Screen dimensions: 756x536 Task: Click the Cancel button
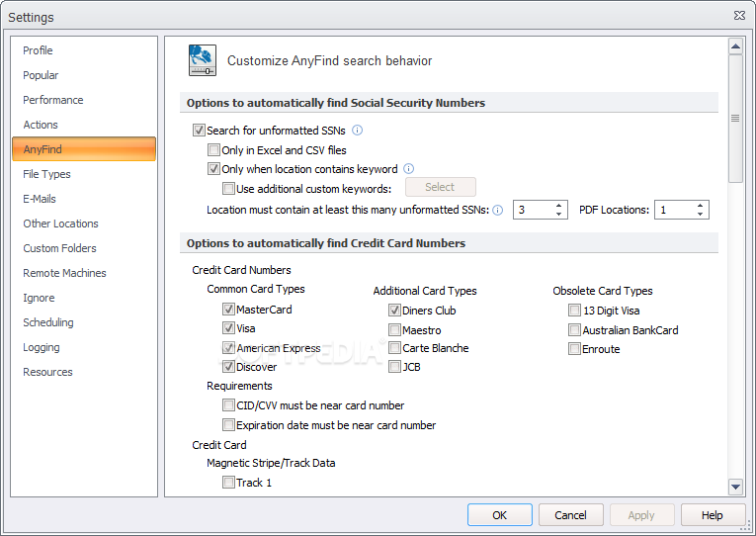pos(570,515)
